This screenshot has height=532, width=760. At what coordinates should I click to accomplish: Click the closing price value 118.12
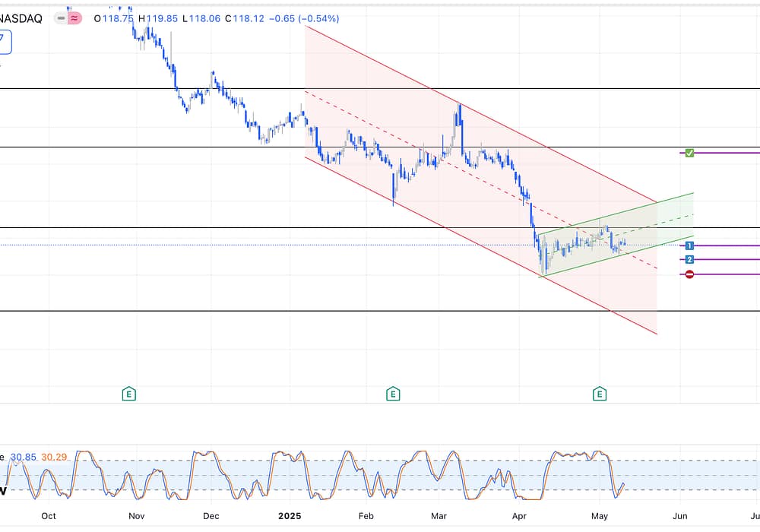tap(249, 18)
